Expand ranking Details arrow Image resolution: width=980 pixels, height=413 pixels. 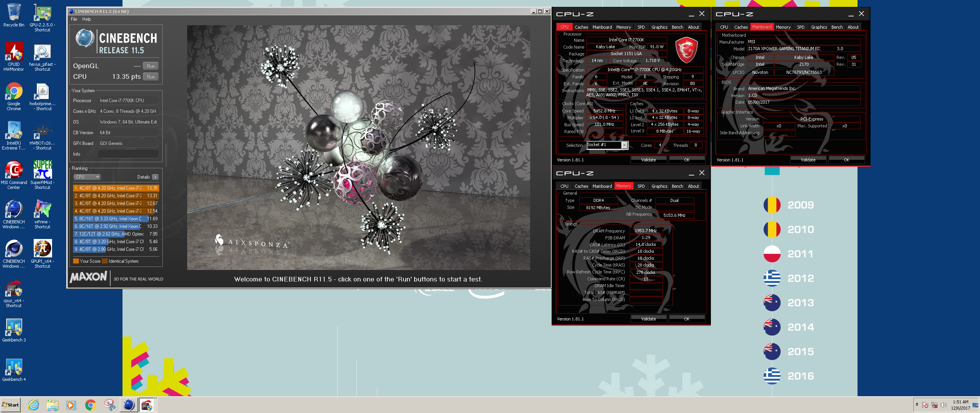point(155,177)
